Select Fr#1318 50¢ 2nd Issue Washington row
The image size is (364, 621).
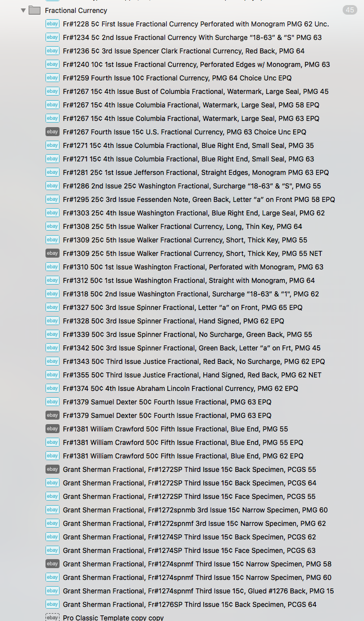pyautogui.click(x=190, y=294)
